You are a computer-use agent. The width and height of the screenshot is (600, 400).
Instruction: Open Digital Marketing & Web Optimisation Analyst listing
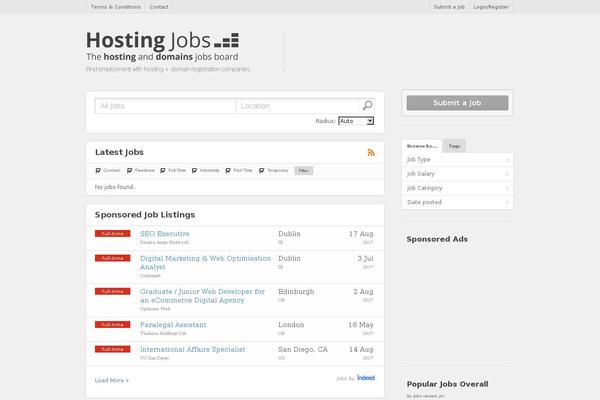click(x=205, y=263)
